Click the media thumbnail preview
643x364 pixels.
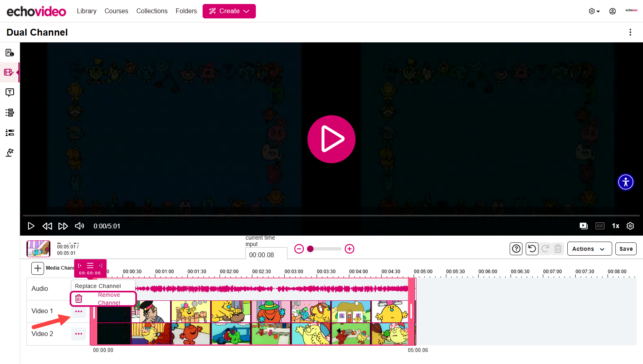[x=38, y=249]
